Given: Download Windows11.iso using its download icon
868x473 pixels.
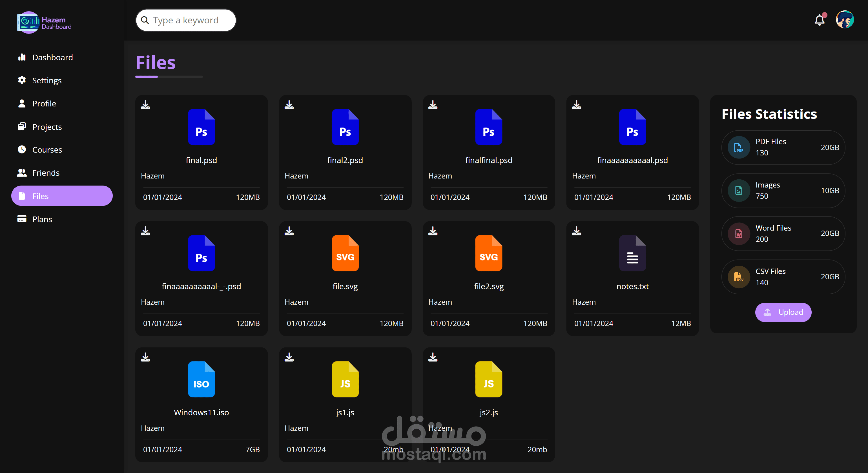Looking at the screenshot, I should 145,357.
